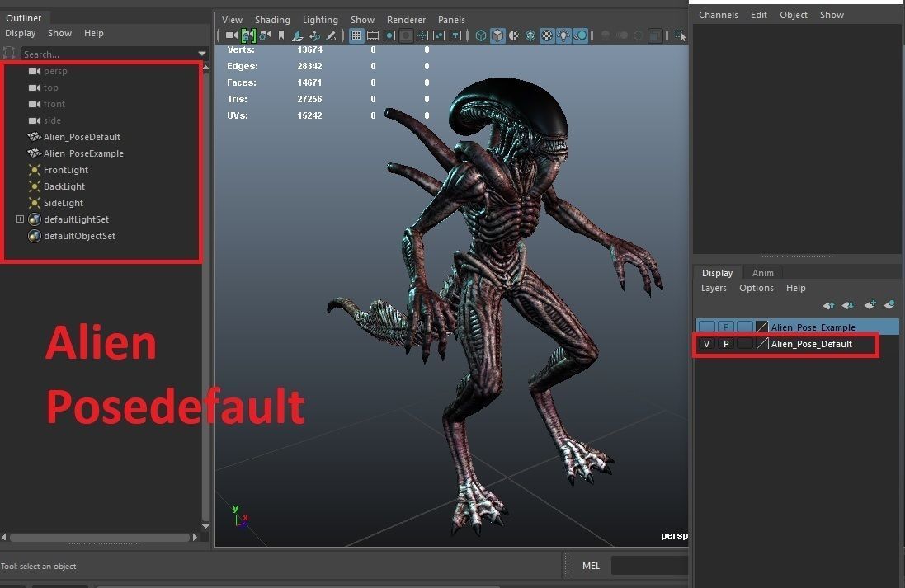The width and height of the screenshot is (905, 588).
Task: Open the Layer Editor Options menu
Action: pyautogui.click(x=756, y=288)
